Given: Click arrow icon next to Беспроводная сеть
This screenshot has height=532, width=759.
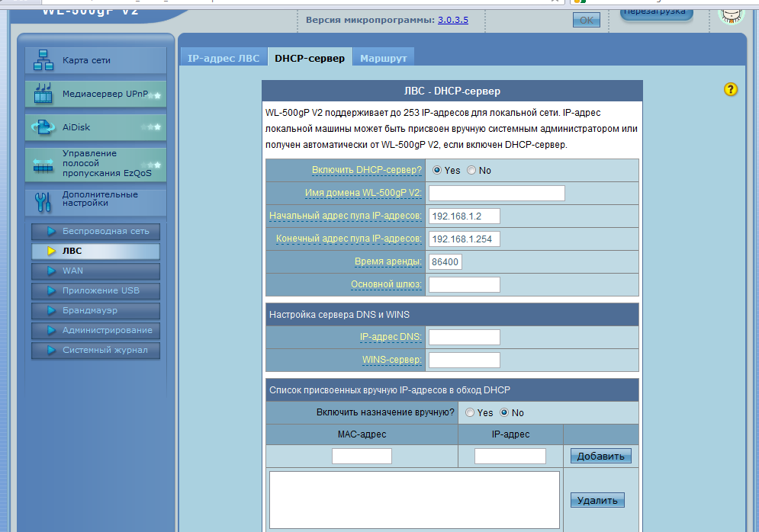Looking at the screenshot, I should point(51,231).
